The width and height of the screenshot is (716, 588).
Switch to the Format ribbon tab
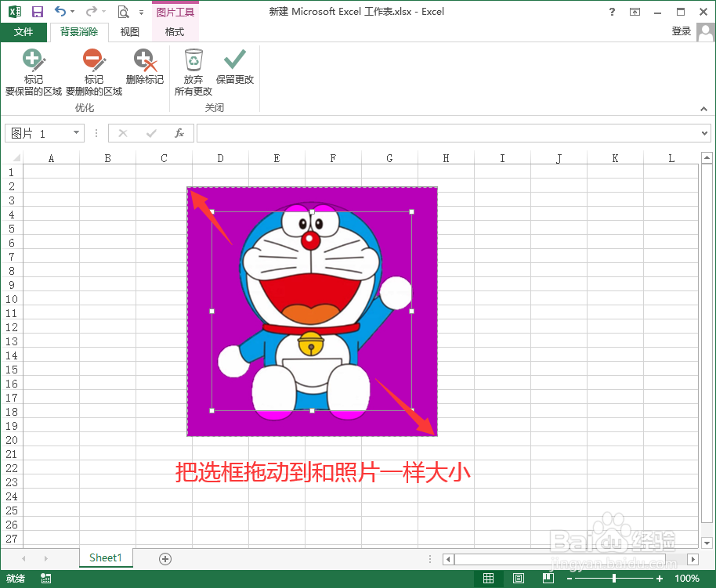point(175,32)
